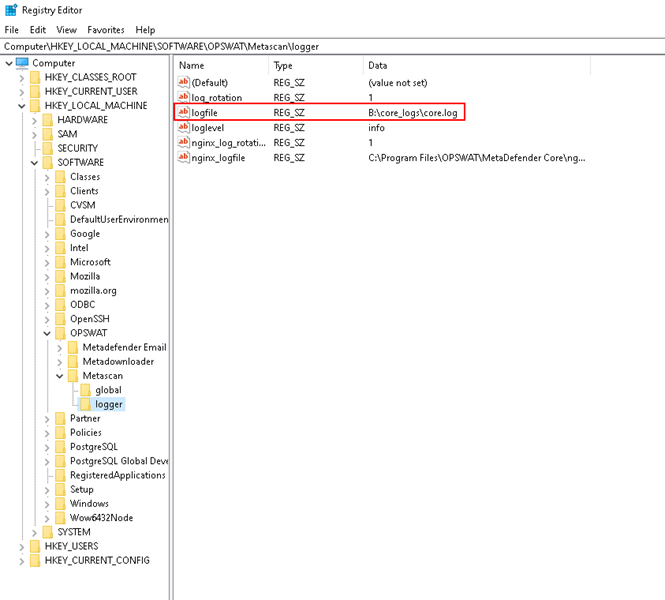Viewport: 665px width, 600px height.
Task: Select the (Default) value string icon
Action: click(x=183, y=82)
